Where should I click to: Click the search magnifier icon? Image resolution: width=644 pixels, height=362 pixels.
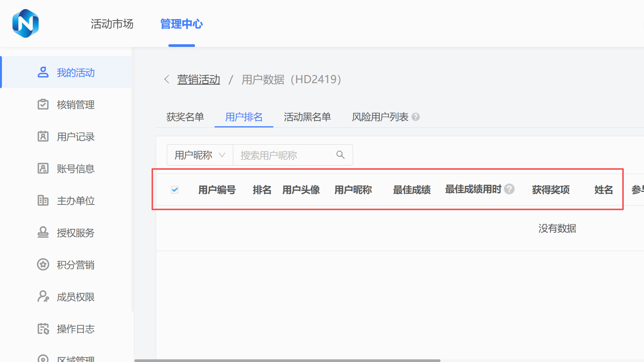(x=340, y=155)
